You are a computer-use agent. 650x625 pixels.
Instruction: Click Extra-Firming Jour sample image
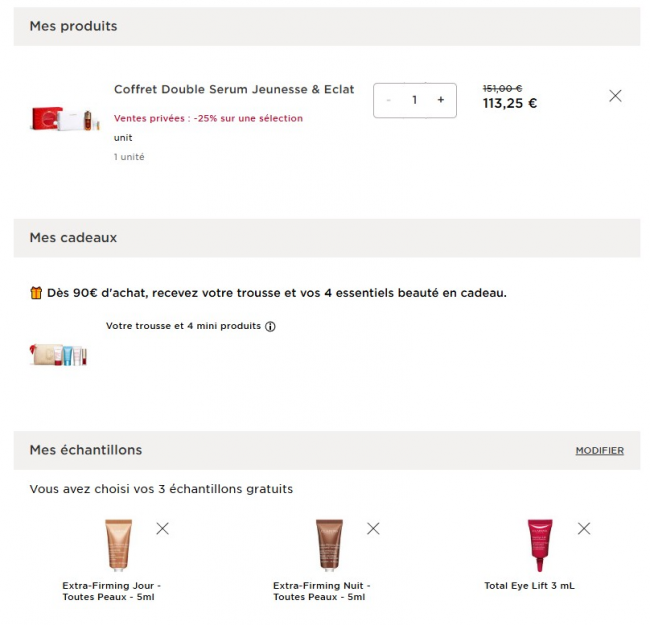click(118, 544)
